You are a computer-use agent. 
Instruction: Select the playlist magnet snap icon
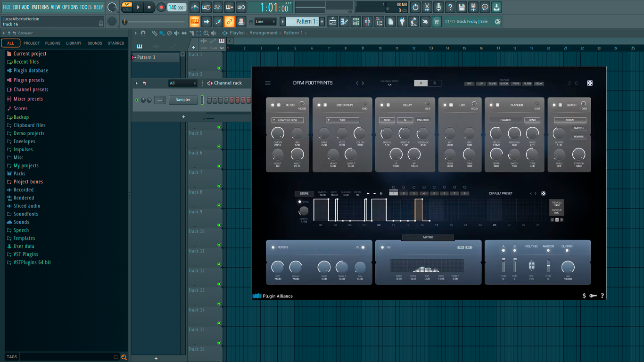click(143, 33)
